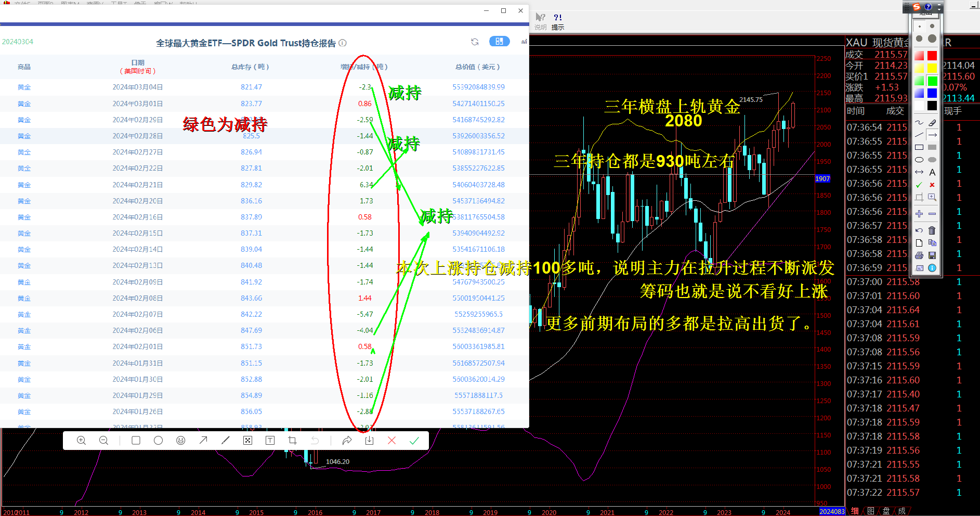Expand the floating palette options arrow
The height and width of the screenshot is (516, 980).
(x=939, y=7)
